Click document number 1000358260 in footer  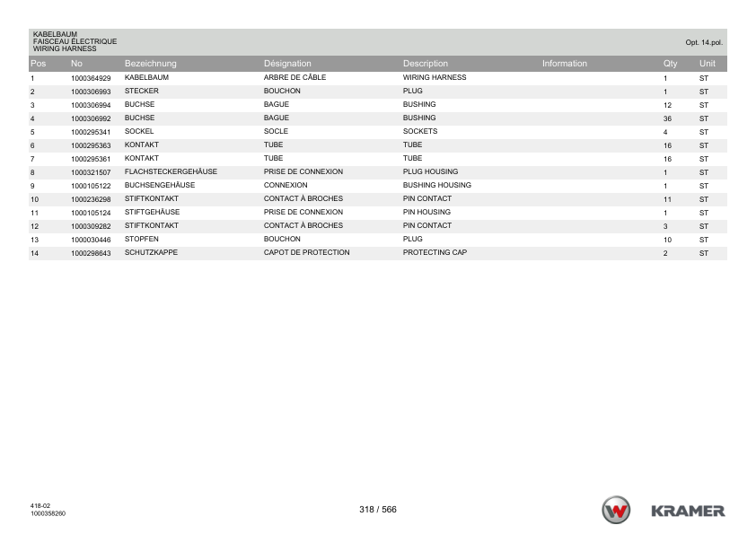point(47,514)
